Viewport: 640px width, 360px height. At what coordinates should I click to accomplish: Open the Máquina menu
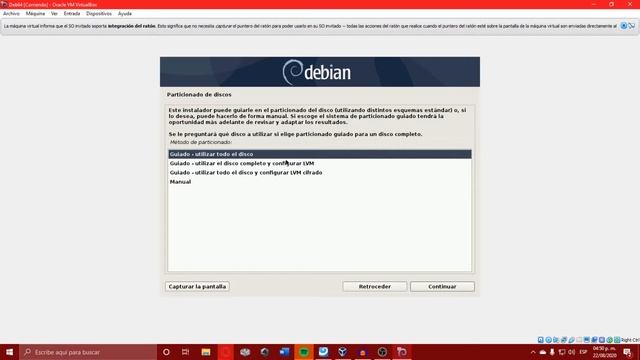point(36,13)
